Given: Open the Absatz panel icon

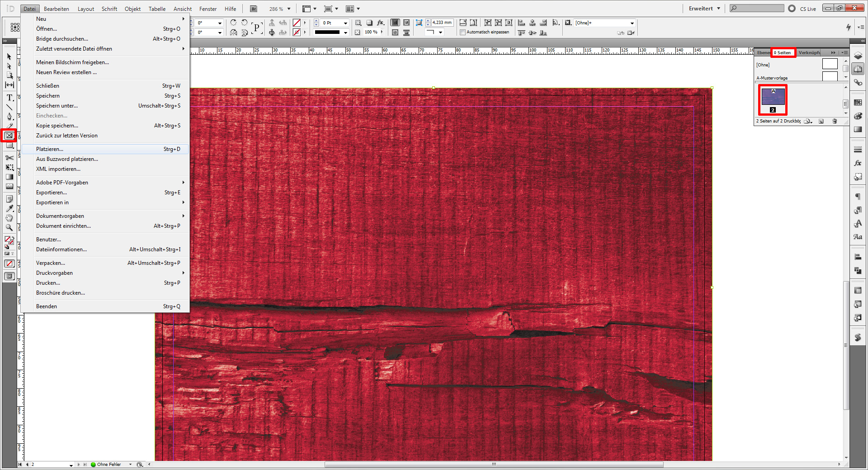Looking at the screenshot, I should (x=858, y=196).
